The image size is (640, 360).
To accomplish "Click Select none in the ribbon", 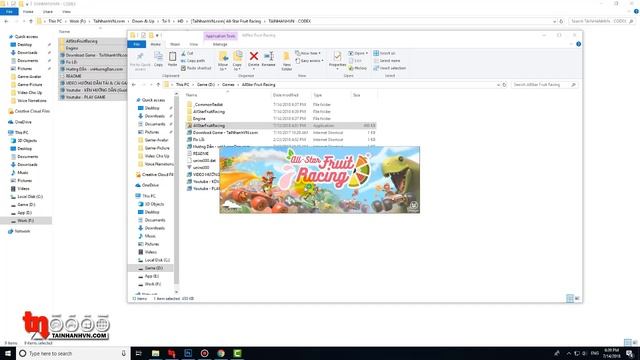I will click(x=387, y=61).
